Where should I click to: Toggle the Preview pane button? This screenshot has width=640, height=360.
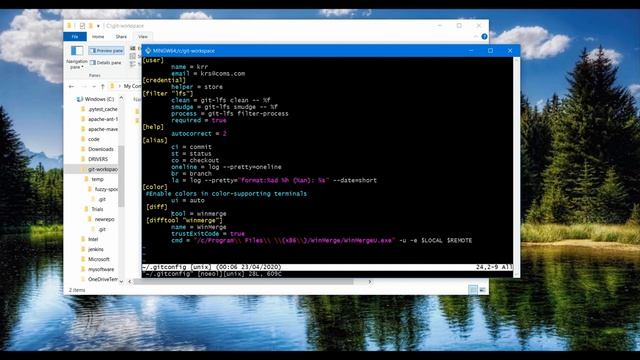pyautogui.click(x=107, y=51)
